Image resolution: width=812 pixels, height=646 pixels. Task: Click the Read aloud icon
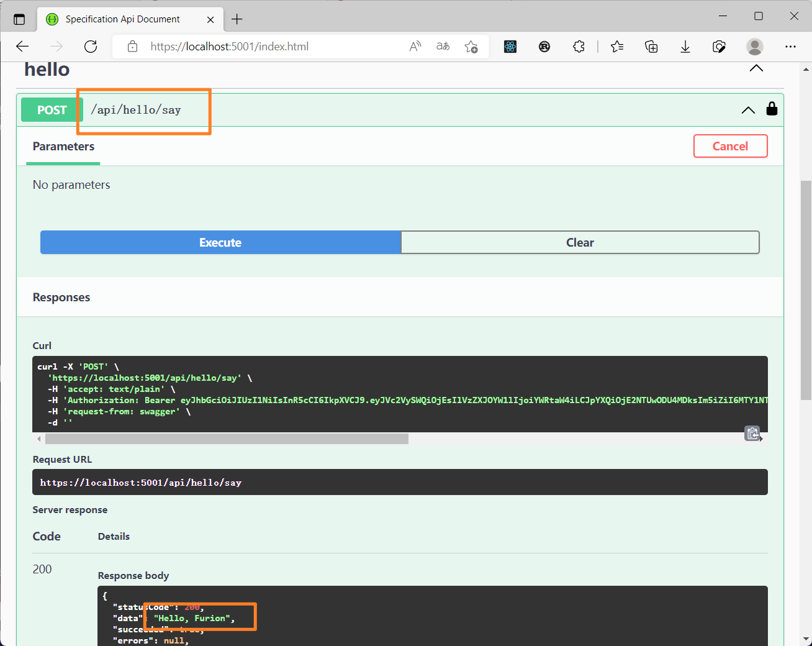415,47
